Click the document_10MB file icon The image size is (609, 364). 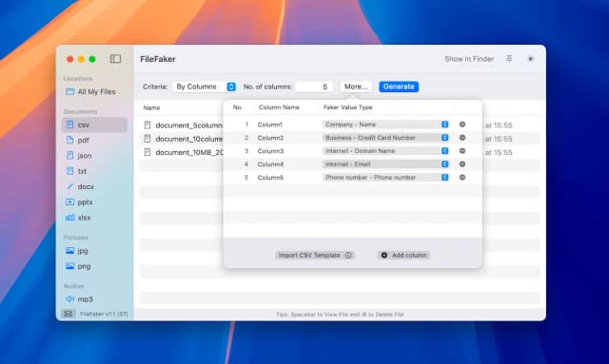pyautogui.click(x=147, y=152)
